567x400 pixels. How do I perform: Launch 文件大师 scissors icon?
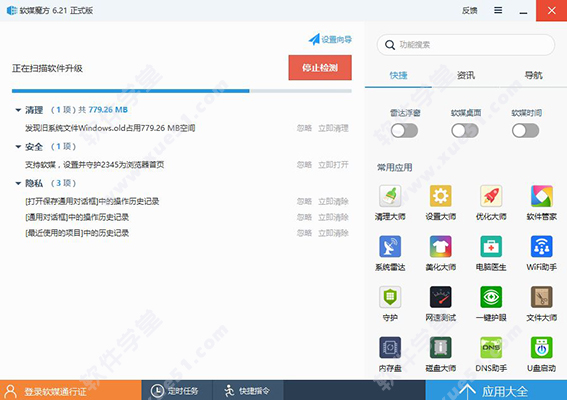(x=541, y=297)
